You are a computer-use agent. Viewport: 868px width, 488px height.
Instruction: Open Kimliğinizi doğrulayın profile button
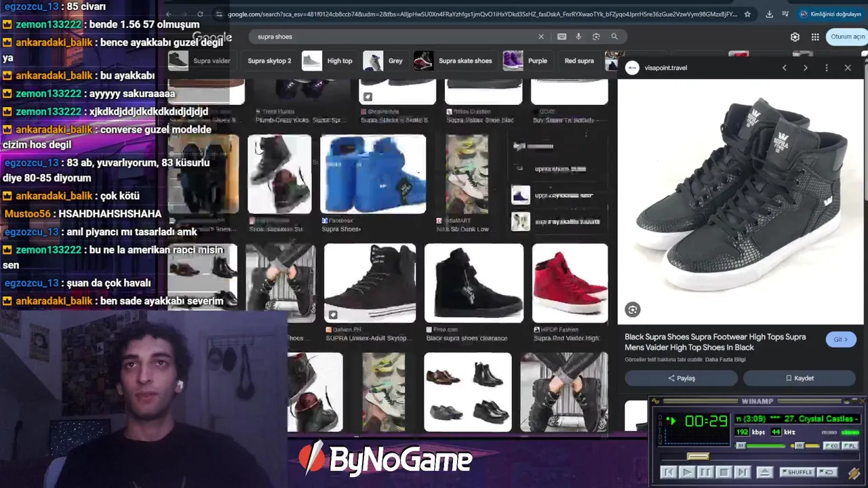point(829,14)
